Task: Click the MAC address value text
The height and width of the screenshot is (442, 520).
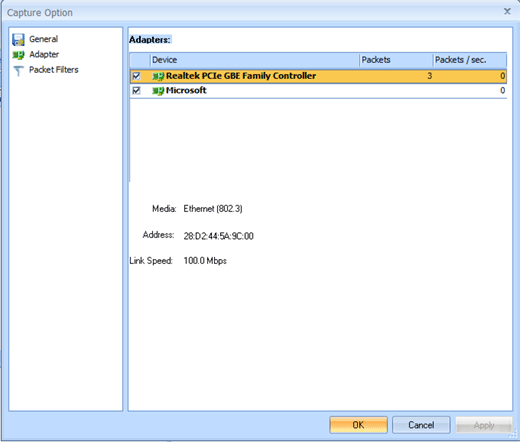Action: click(219, 236)
